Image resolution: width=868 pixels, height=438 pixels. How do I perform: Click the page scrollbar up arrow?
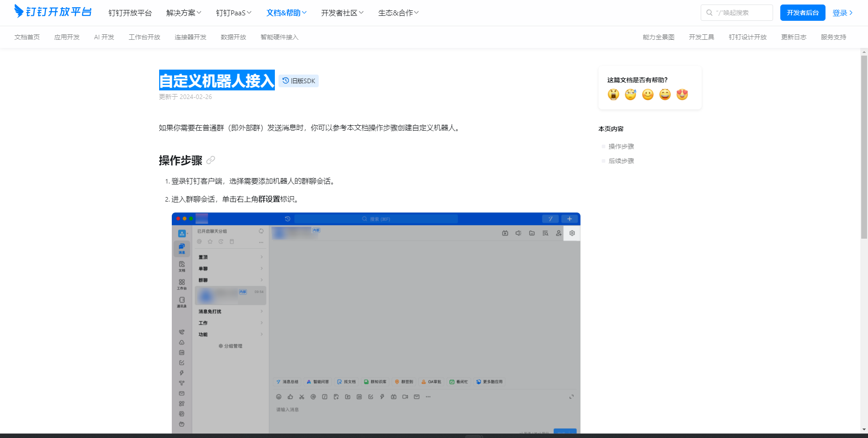pos(864,52)
